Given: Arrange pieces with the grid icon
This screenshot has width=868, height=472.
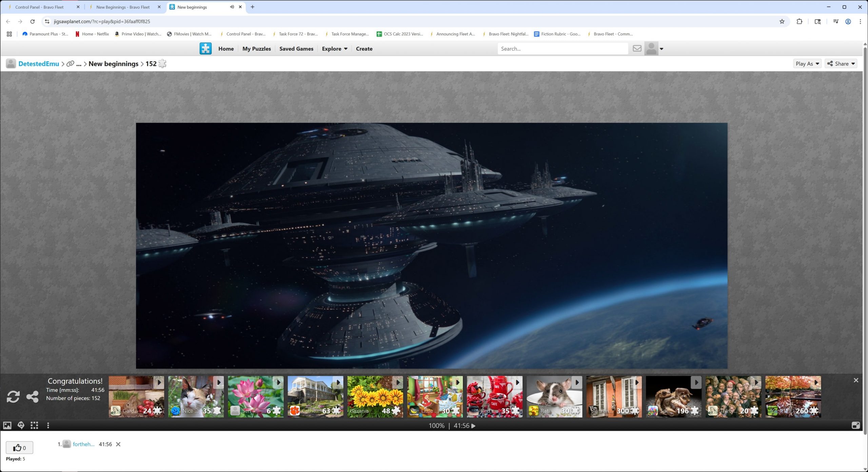Looking at the screenshot, I should pos(34,425).
